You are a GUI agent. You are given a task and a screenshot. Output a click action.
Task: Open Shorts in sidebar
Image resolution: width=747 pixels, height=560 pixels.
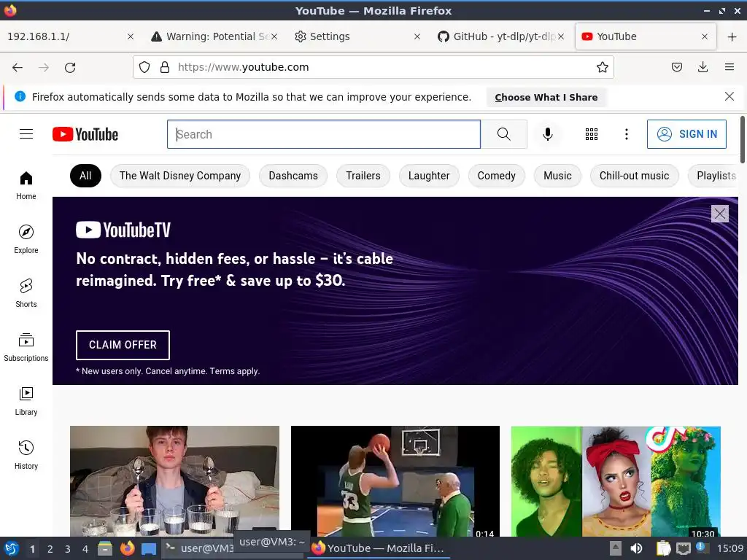coord(26,293)
